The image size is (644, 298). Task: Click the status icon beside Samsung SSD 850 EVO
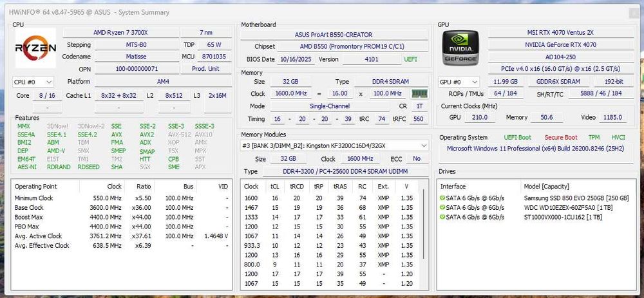point(442,198)
